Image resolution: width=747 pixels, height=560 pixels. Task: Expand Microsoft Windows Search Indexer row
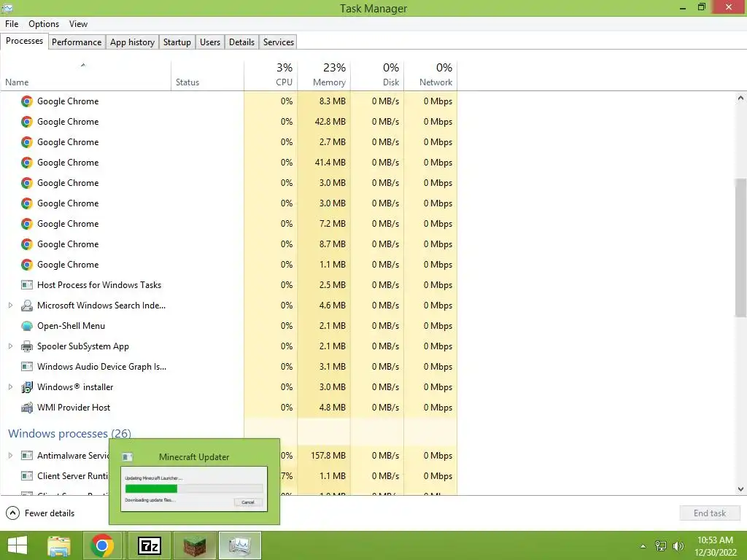click(x=10, y=306)
